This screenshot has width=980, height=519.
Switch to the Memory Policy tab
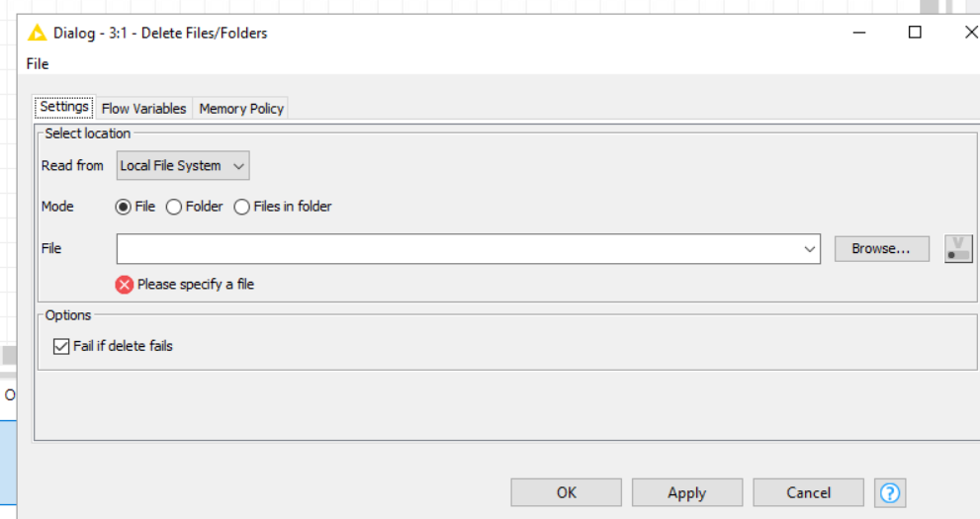click(x=241, y=109)
